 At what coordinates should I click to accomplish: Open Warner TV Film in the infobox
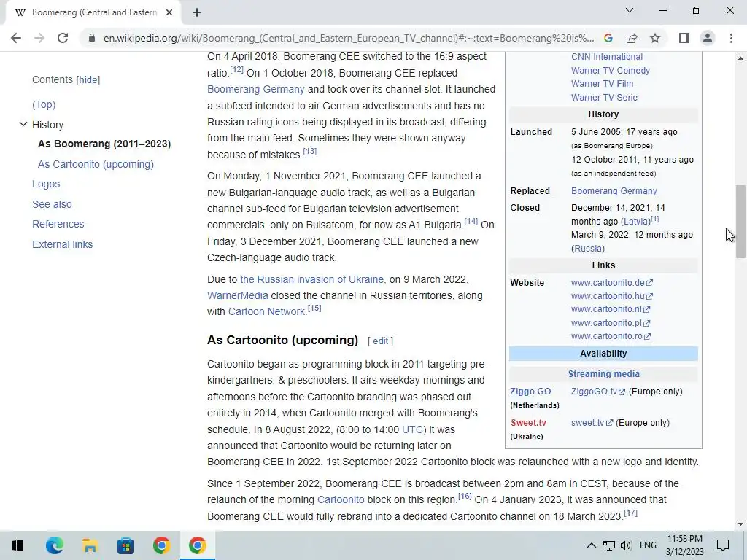click(x=602, y=84)
